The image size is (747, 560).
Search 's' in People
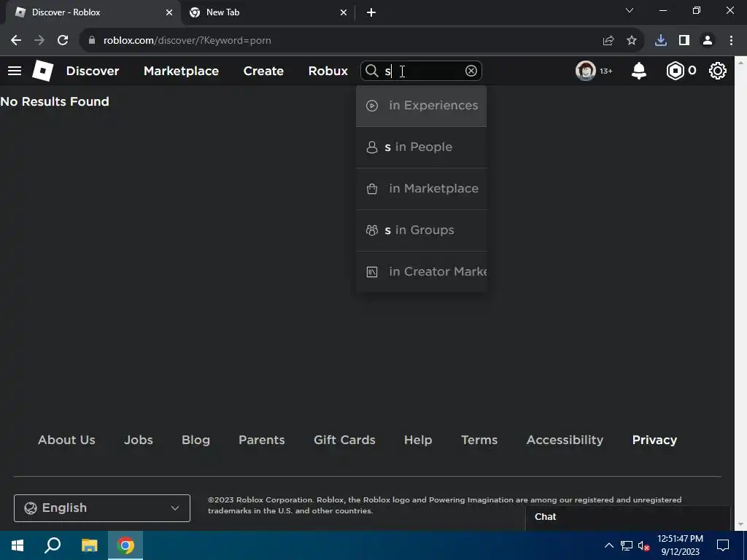click(x=421, y=147)
